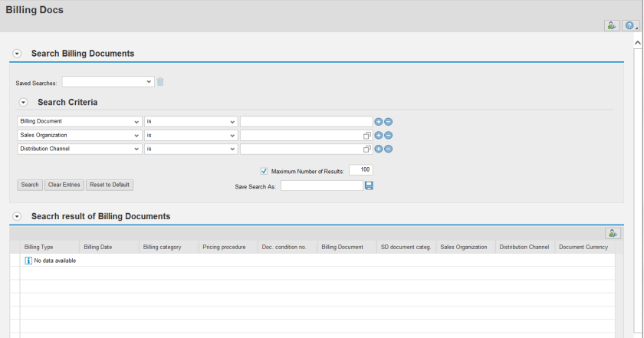Screen dimensions: 644x338
Task: Click the Billing Document column header
Action: [x=347, y=247]
